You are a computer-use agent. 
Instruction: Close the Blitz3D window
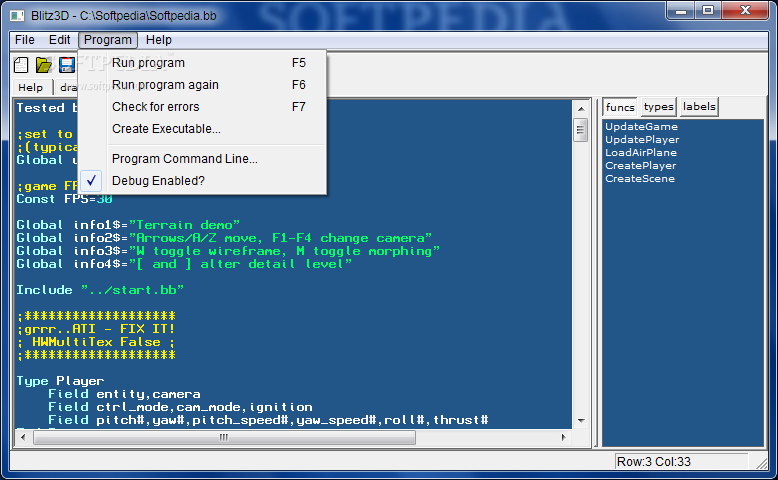[745, 10]
